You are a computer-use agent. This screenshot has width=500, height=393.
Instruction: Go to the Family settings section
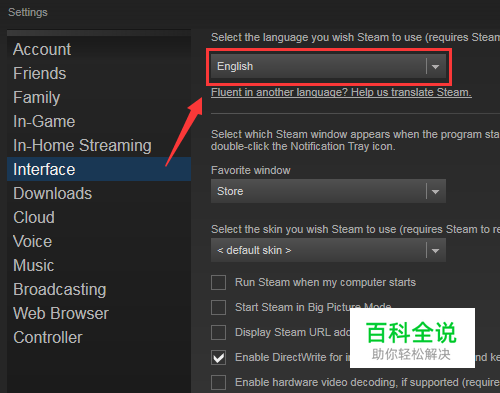(99, 97)
